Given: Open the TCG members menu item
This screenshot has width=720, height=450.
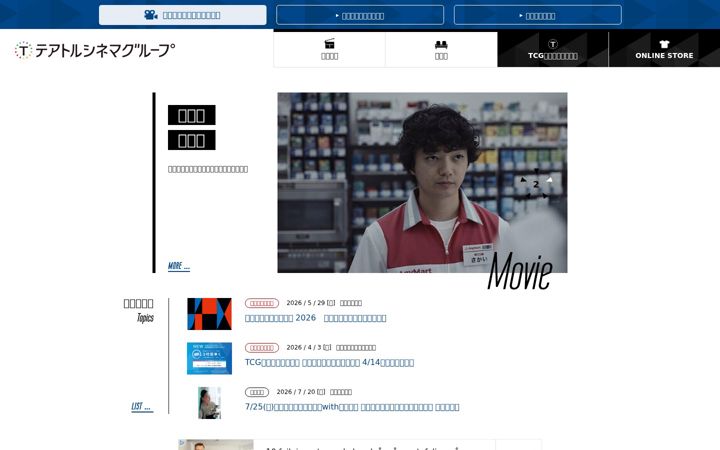Looking at the screenshot, I should pyautogui.click(x=552, y=49).
